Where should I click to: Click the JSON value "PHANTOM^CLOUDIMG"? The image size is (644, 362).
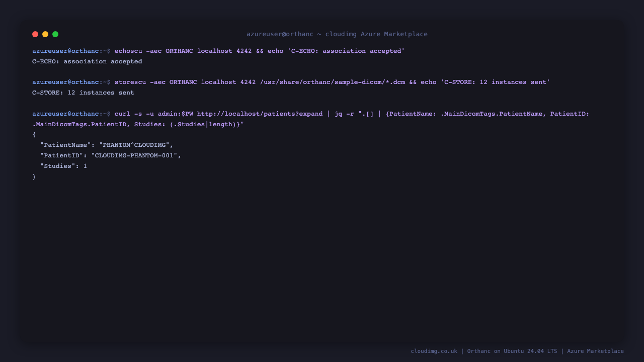click(x=134, y=145)
